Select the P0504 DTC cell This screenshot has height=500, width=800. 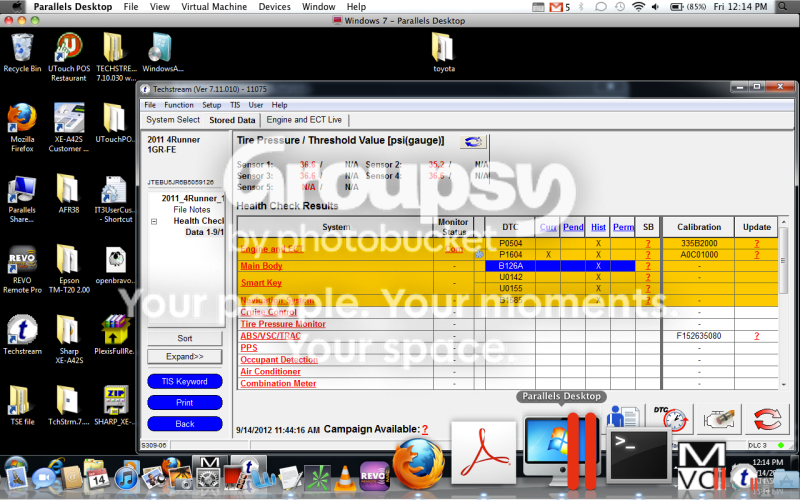510,243
